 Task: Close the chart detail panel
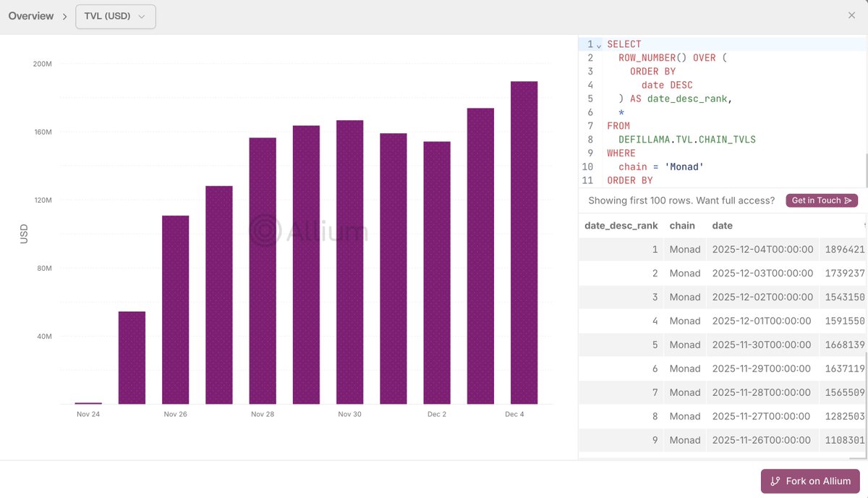point(851,15)
